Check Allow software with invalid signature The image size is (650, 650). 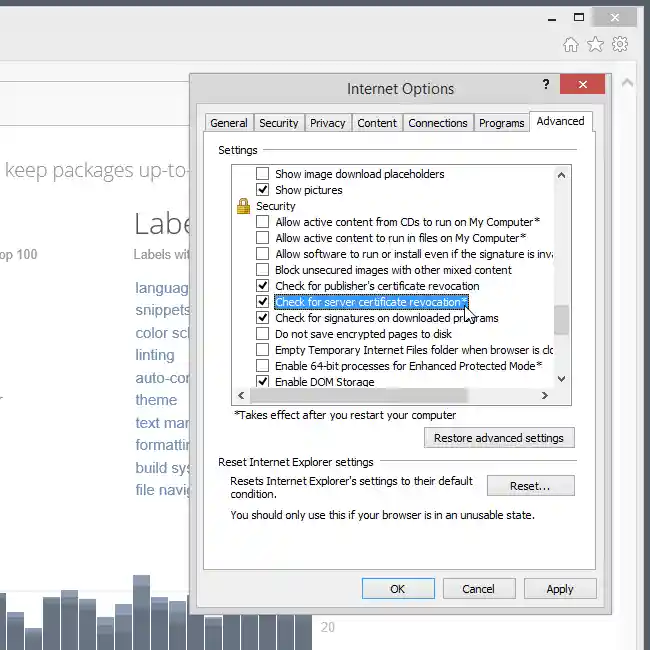(262, 254)
